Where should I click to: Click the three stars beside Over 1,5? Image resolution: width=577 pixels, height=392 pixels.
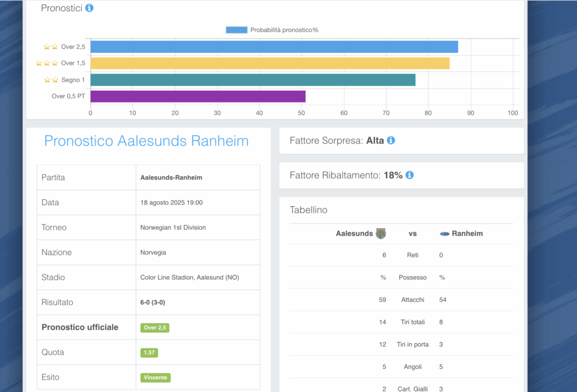47,63
